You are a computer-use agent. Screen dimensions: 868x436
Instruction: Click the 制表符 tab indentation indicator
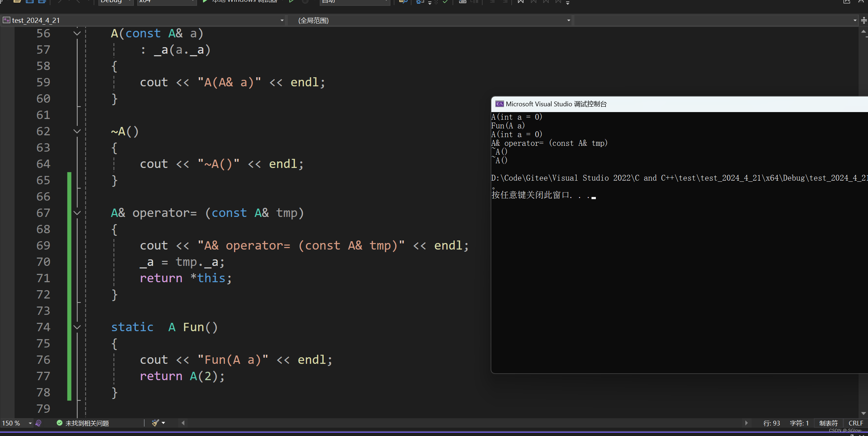pyautogui.click(x=828, y=423)
